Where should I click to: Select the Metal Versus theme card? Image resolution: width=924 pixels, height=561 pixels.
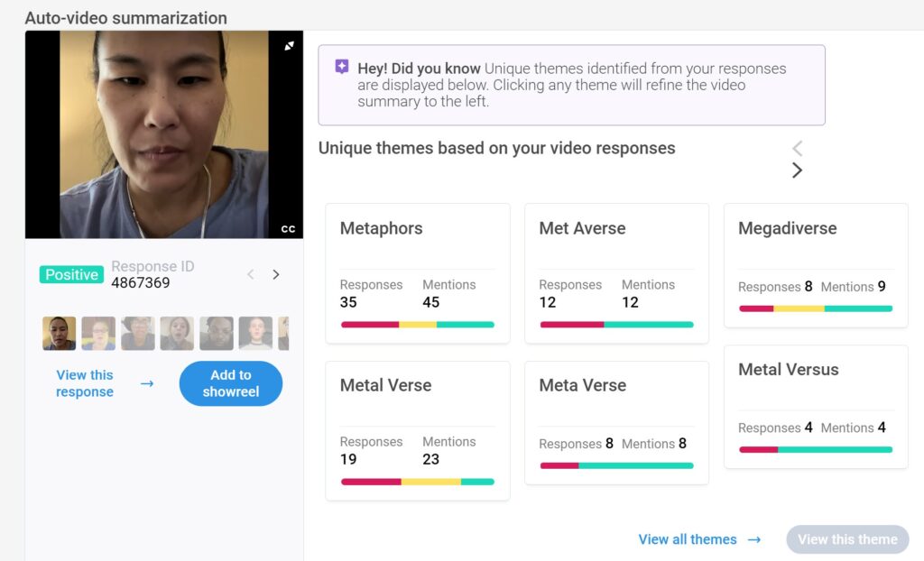pos(816,407)
